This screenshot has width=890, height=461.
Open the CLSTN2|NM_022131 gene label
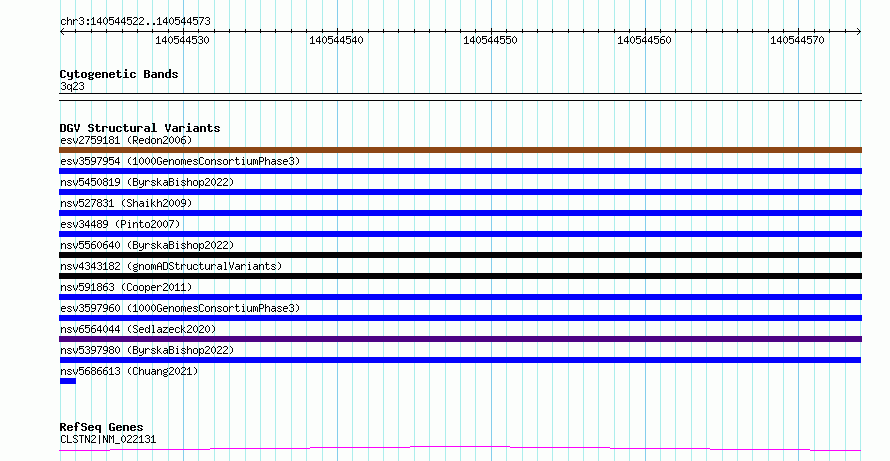[108, 439]
